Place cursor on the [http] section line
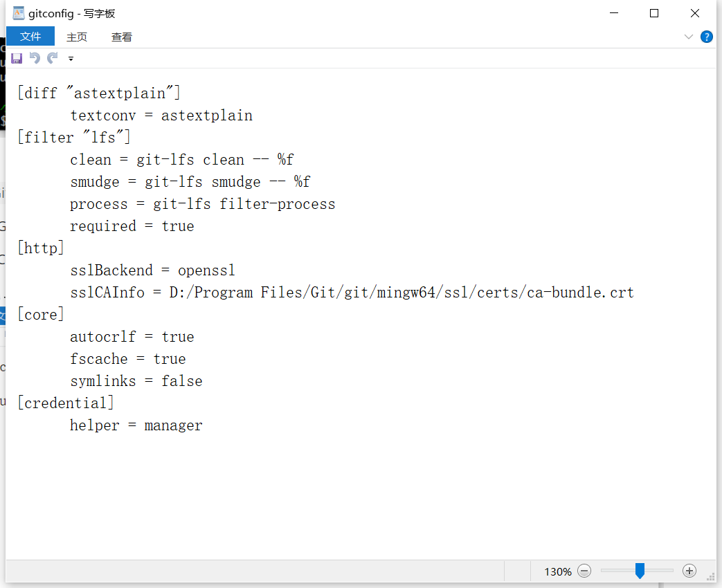The width and height of the screenshot is (722, 588). tap(41, 248)
